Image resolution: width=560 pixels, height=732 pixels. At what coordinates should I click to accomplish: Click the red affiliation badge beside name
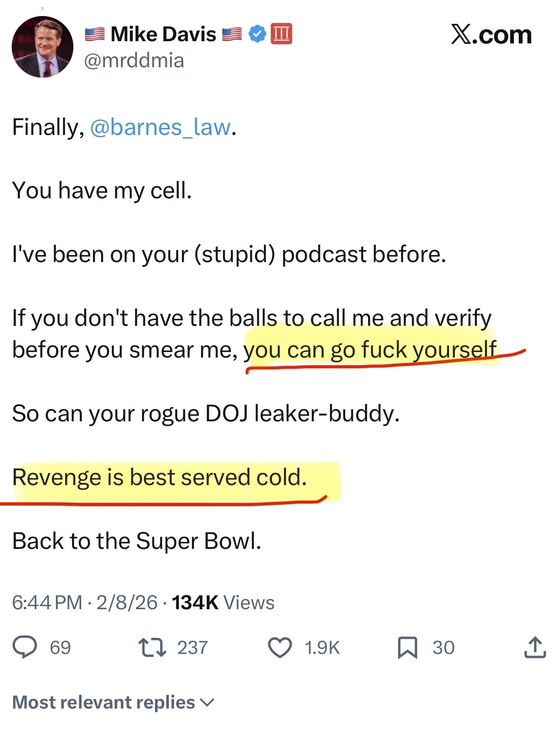click(281, 34)
